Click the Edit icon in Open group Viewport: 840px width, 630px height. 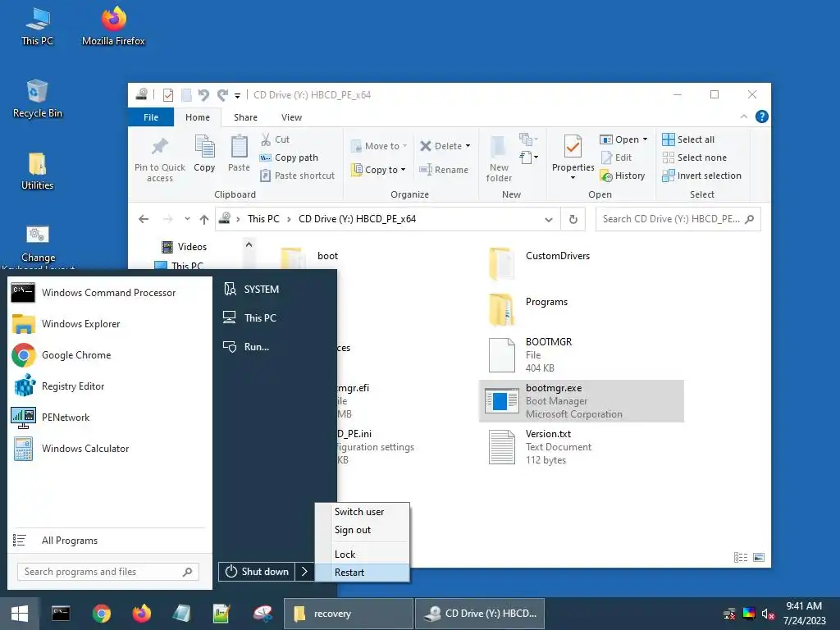pyautogui.click(x=606, y=157)
